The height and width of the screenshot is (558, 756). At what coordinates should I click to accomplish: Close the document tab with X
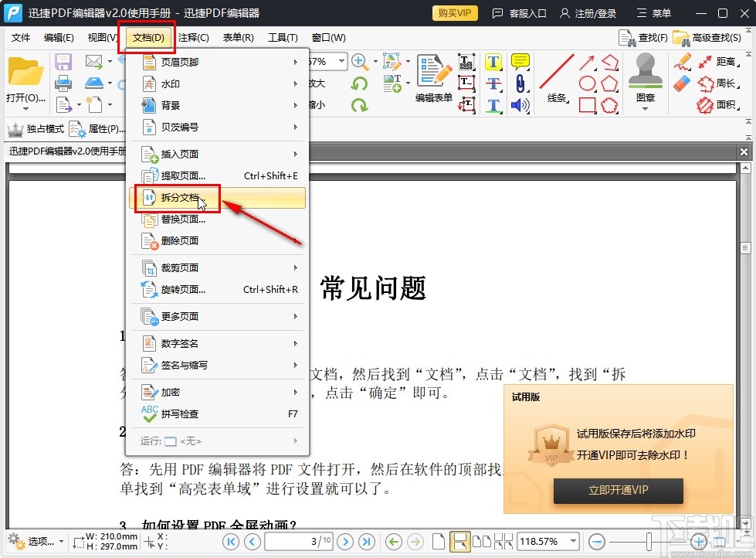[744, 152]
